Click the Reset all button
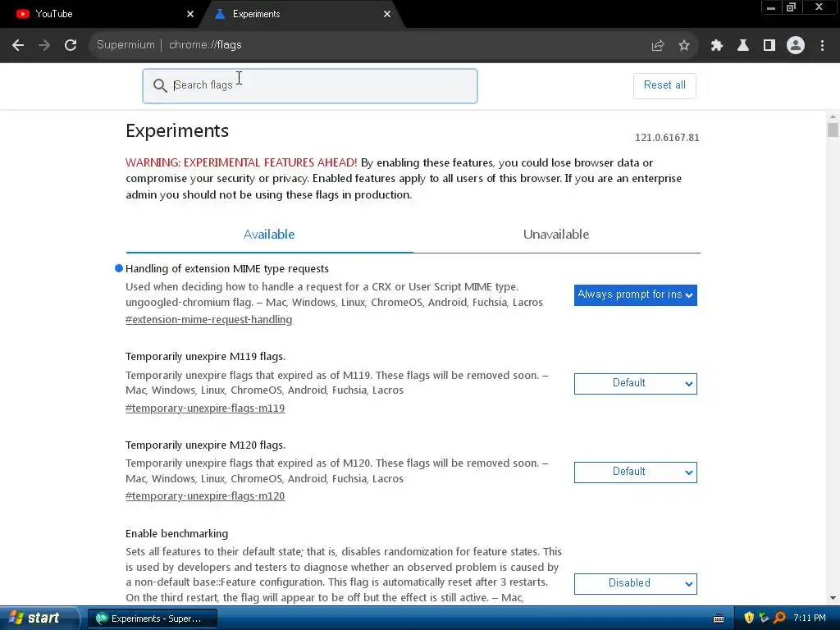This screenshot has height=630, width=840. click(x=664, y=85)
